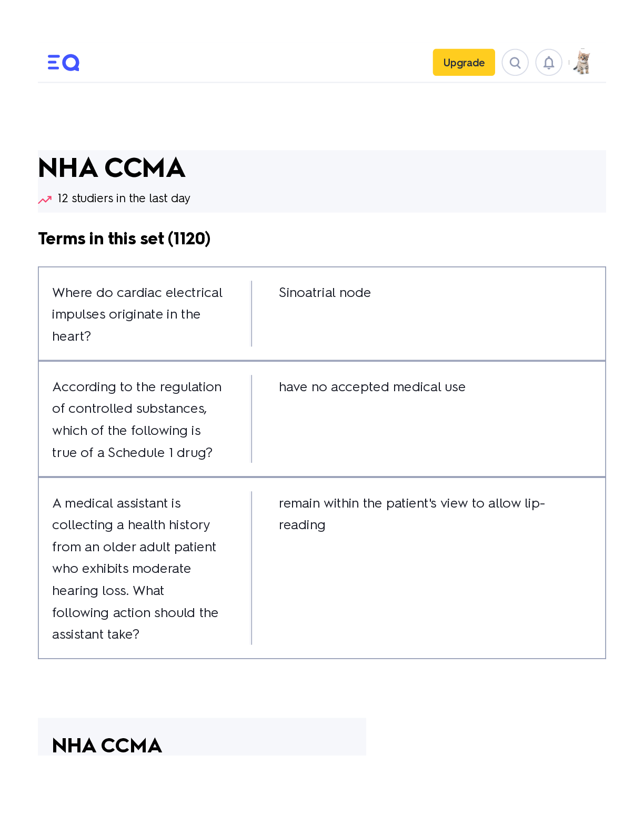Select the Sinoatrial node flashcard answer
644x834 pixels.
325,293
